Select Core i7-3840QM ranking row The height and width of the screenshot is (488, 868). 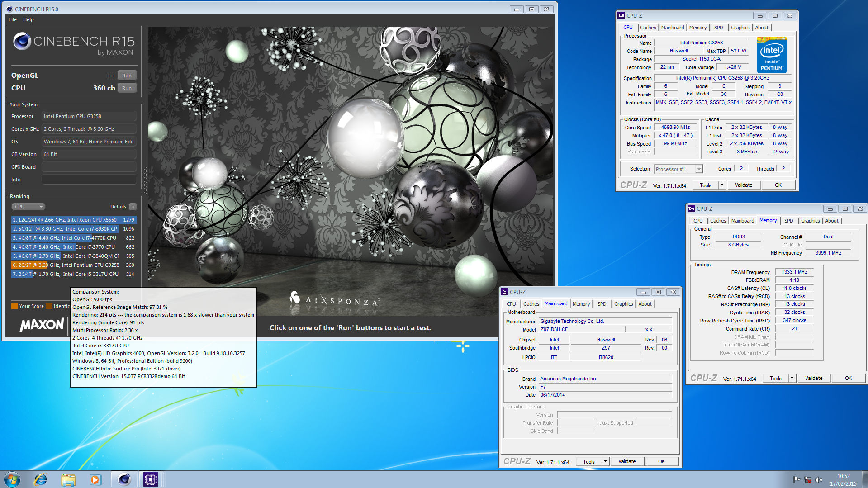74,256
